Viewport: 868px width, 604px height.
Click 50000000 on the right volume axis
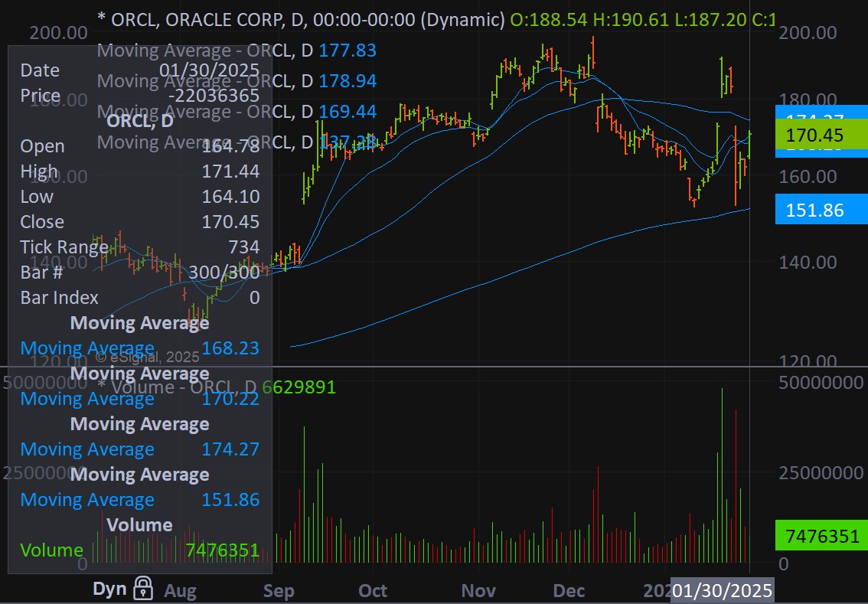click(x=821, y=382)
